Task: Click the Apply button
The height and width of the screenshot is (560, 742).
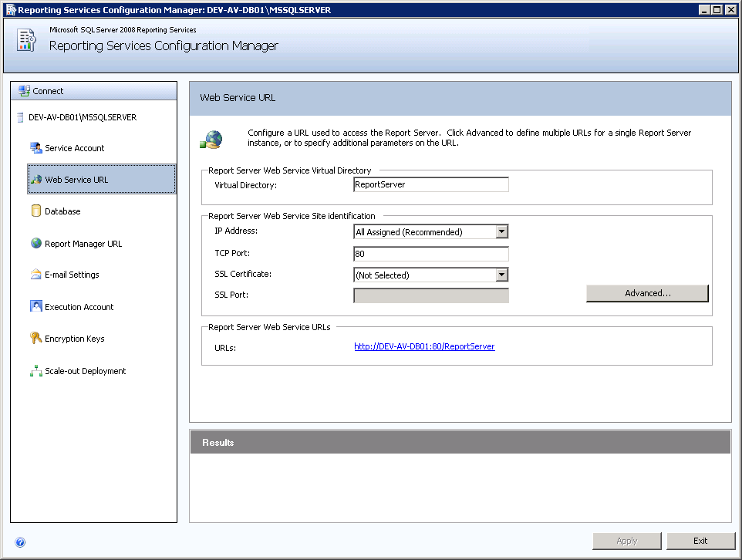Action: pyautogui.click(x=626, y=541)
